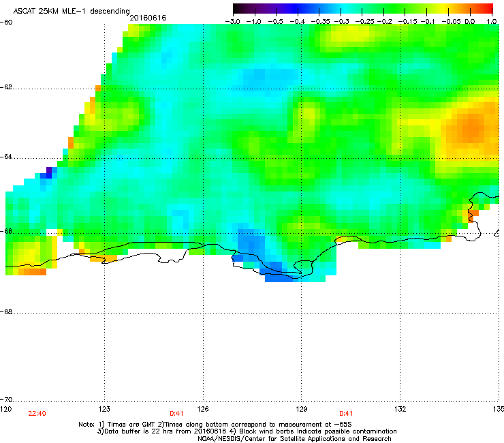Click the longitude label 126
The height and width of the screenshot is (443, 504).
click(203, 409)
